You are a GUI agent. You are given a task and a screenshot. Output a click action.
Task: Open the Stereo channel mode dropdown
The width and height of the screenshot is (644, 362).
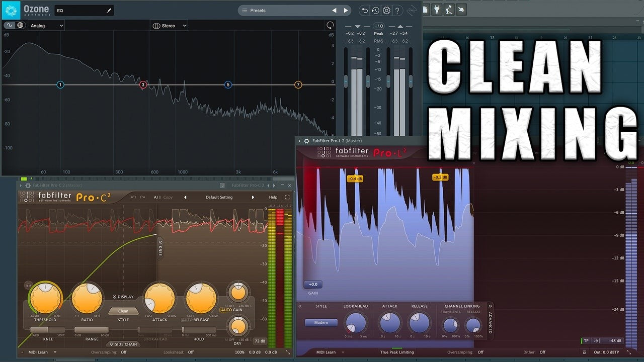[x=170, y=26]
